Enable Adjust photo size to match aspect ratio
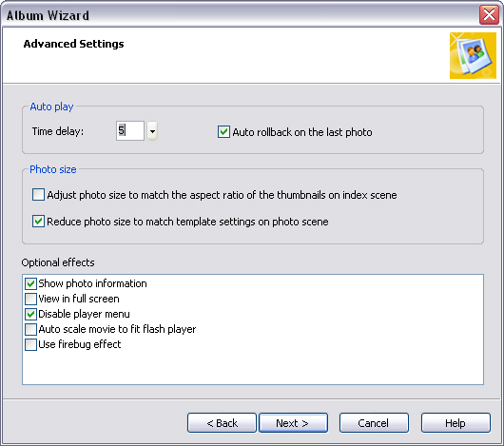Image resolution: width=504 pixels, height=446 pixels. 38,195
